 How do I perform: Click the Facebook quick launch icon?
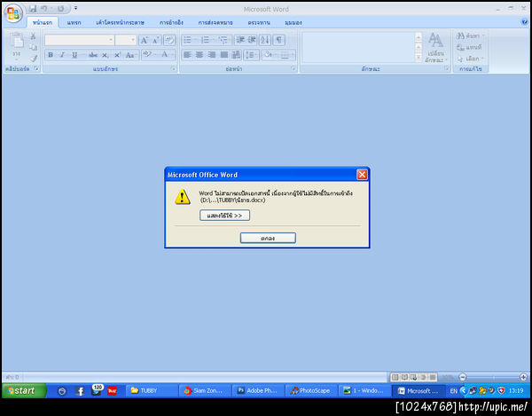(80, 391)
